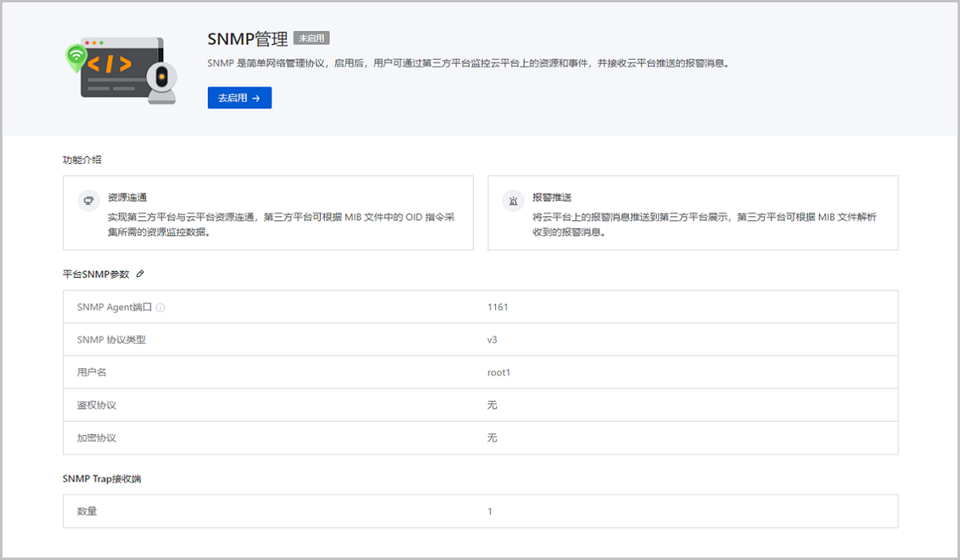Click the 报警推送 alarm bell icon
Viewport: 960px width, 560px height.
click(514, 201)
